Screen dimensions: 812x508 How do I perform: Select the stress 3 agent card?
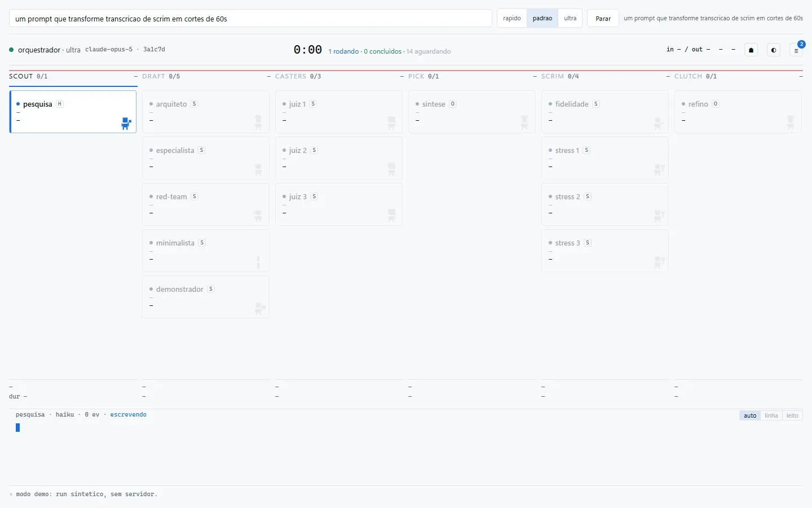(x=605, y=251)
